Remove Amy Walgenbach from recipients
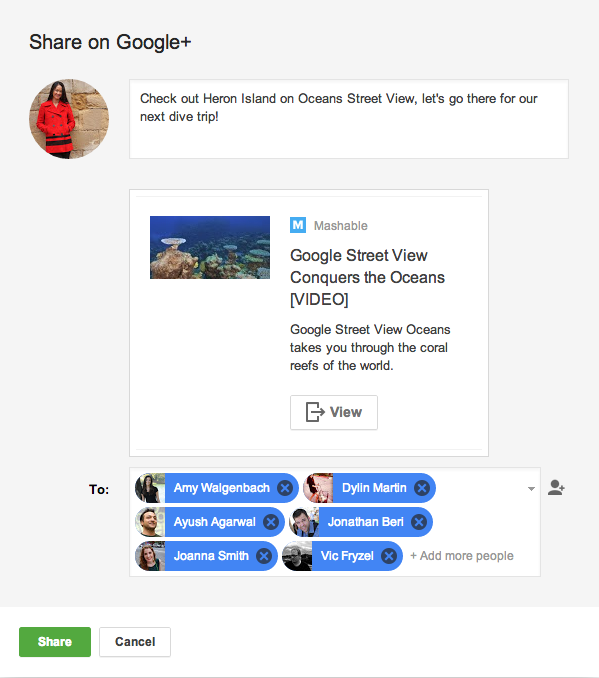 click(x=285, y=488)
